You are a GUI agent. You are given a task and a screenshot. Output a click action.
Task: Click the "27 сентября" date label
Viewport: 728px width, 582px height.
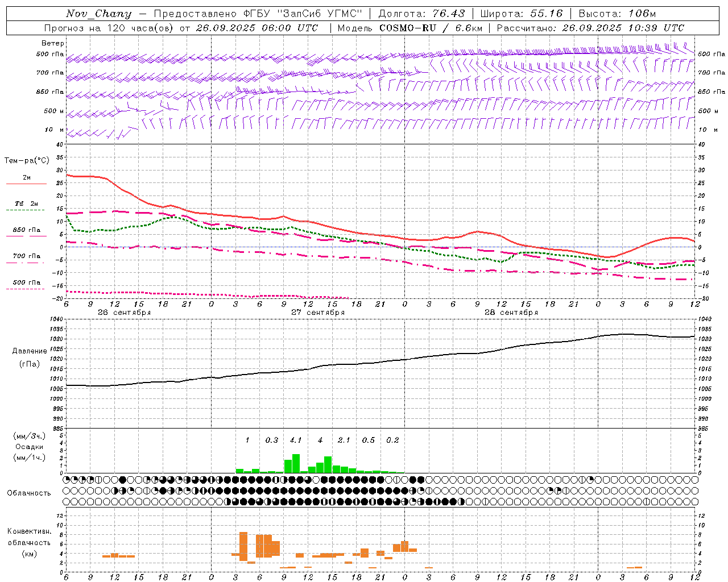318,313
